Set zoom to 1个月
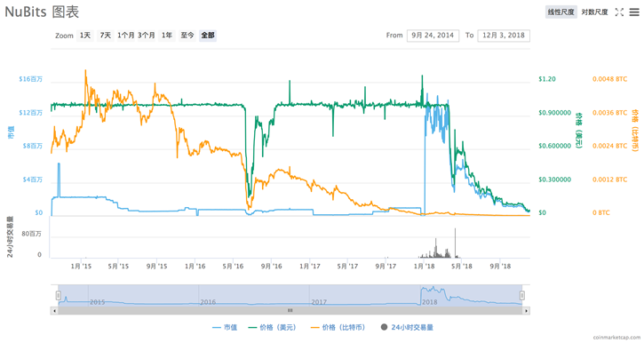644x343 pixels. (x=125, y=36)
